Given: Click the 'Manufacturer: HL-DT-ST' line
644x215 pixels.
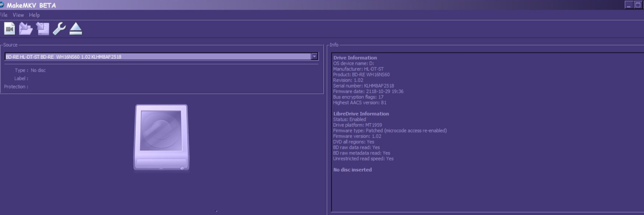Looking at the screenshot, I should coord(358,69).
